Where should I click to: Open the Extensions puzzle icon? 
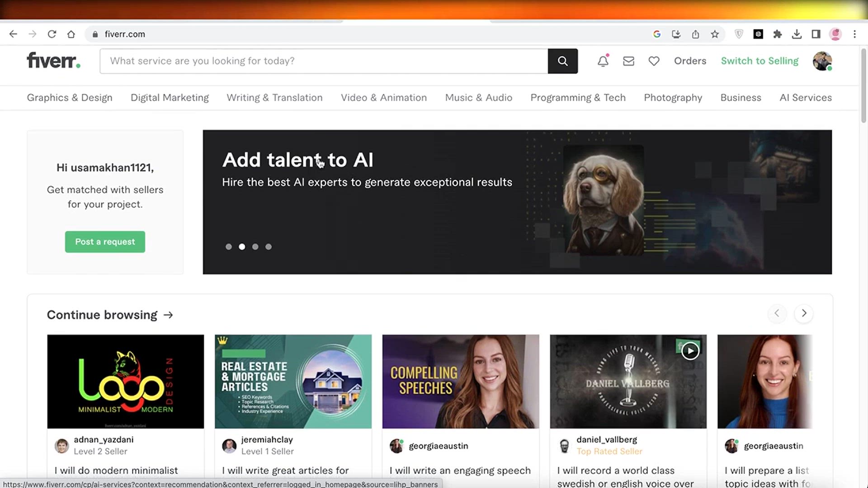[778, 34]
